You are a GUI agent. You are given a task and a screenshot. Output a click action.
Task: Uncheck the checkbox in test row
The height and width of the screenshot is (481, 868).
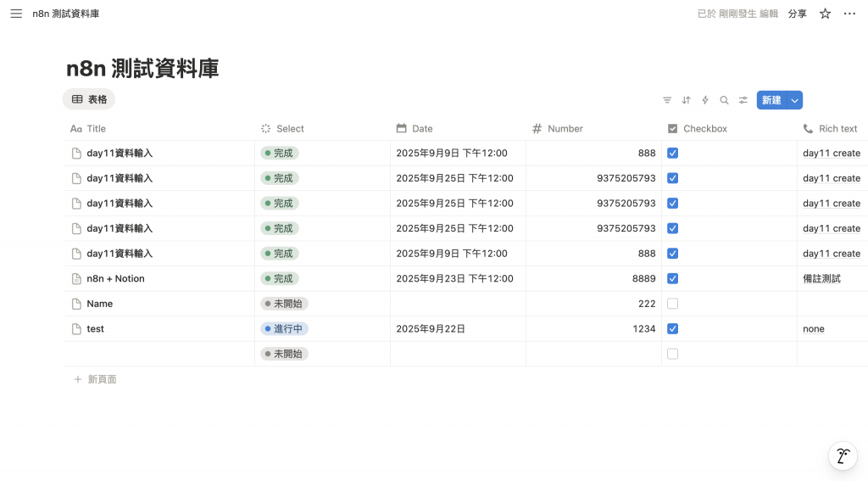pyautogui.click(x=672, y=329)
